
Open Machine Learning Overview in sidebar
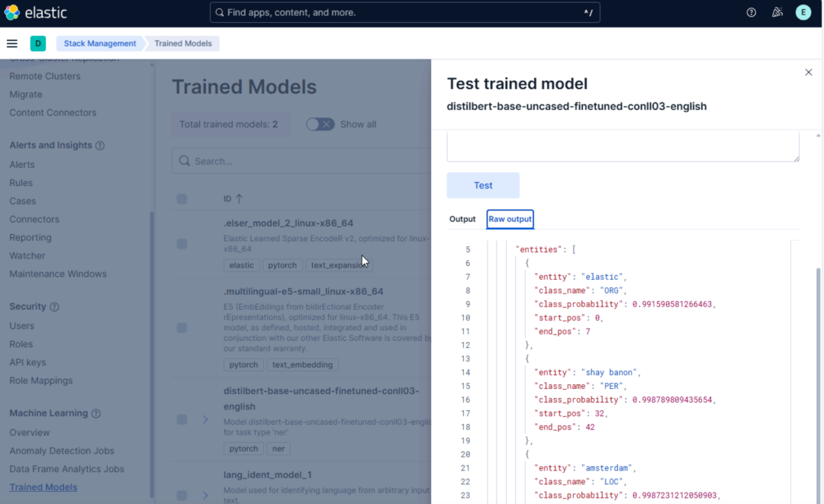30,432
